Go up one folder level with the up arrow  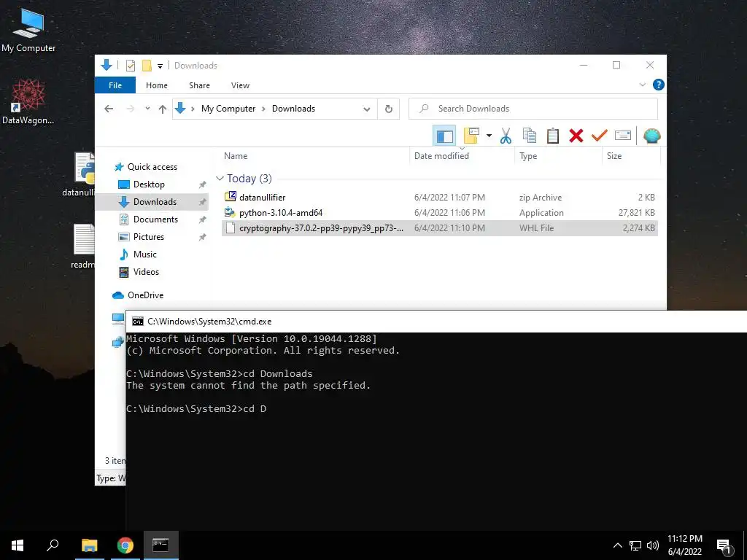(x=163, y=109)
